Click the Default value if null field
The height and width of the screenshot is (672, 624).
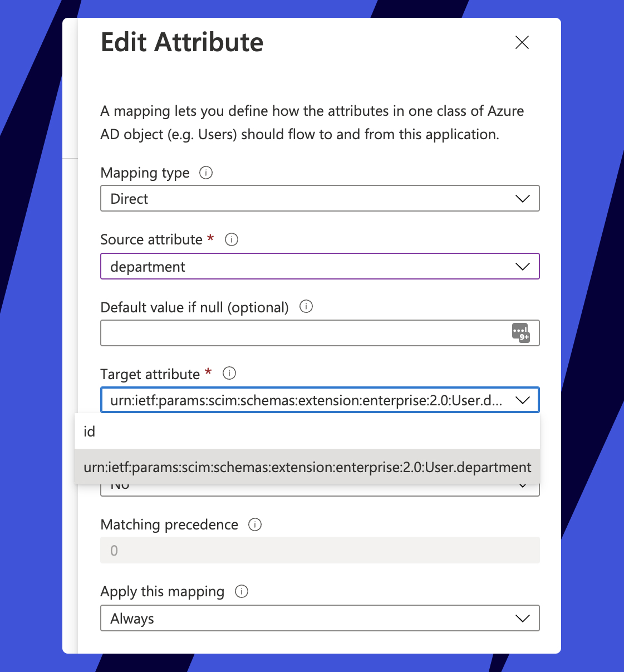(x=303, y=333)
